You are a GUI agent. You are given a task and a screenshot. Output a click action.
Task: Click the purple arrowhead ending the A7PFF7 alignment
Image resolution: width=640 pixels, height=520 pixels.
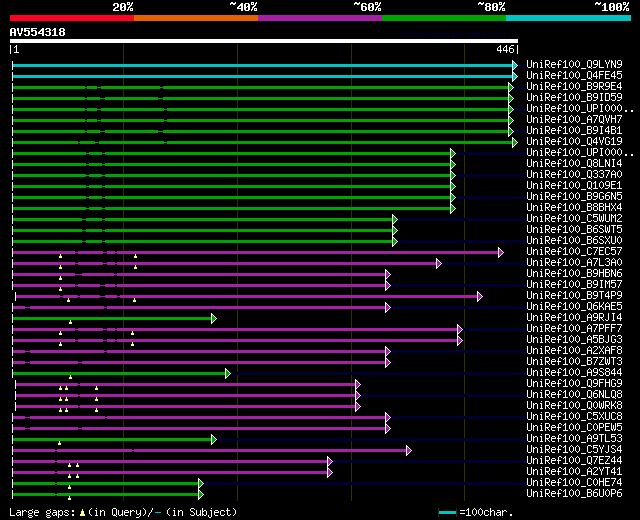[x=460, y=330]
